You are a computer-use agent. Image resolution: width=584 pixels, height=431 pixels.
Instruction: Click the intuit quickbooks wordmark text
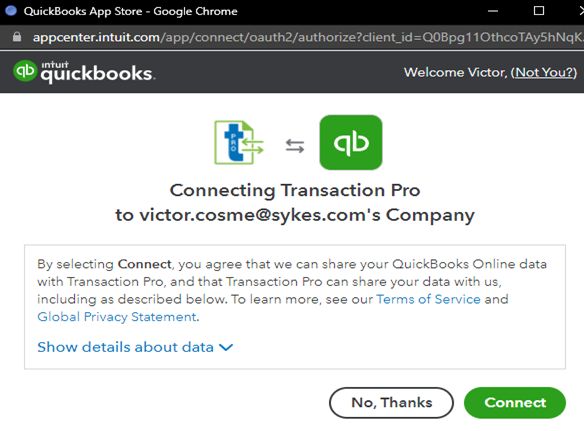97,72
